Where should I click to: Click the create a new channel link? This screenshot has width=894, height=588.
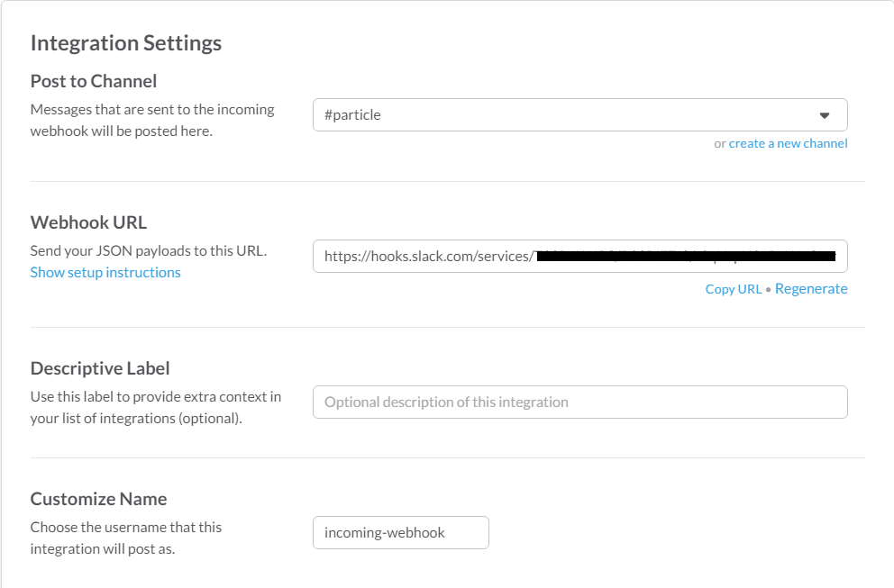click(788, 143)
